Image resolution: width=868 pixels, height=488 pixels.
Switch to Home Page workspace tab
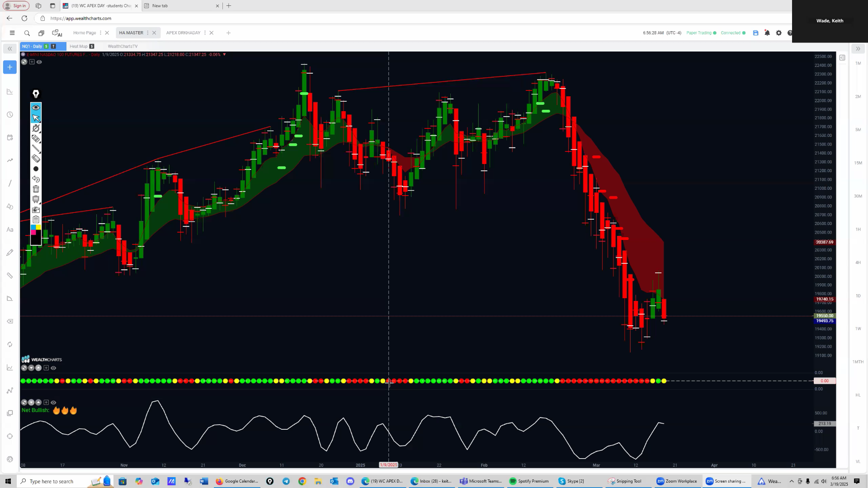[x=85, y=33]
